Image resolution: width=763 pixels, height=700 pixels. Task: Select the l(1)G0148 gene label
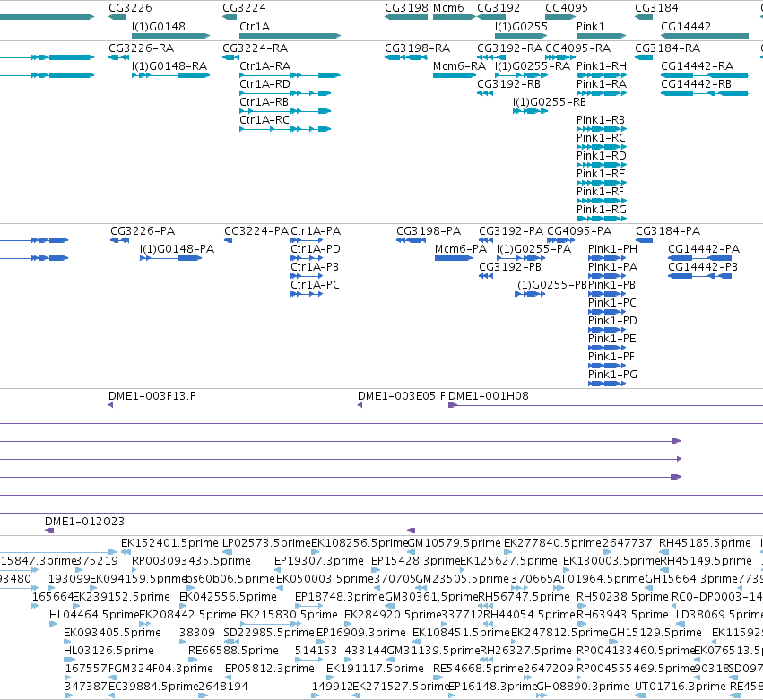point(159,26)
